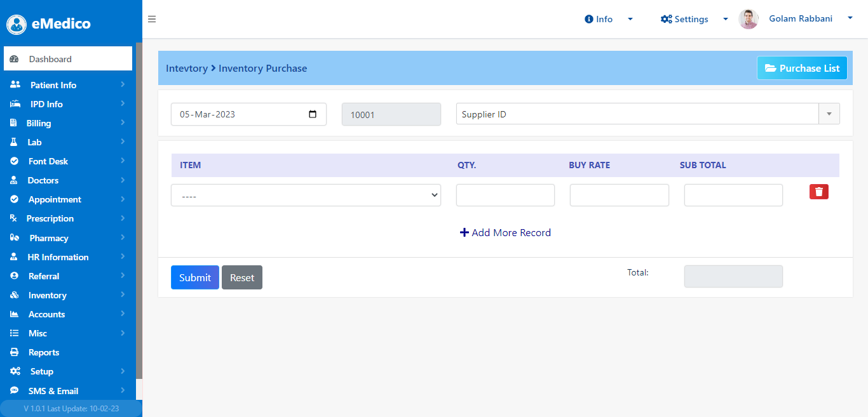Click the Reports printer icon in sidebar

coord(14,352)
